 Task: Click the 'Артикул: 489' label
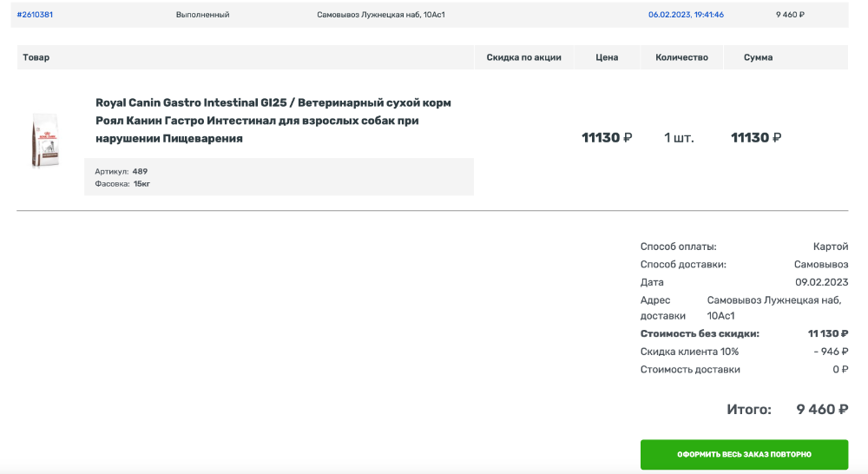122,171
